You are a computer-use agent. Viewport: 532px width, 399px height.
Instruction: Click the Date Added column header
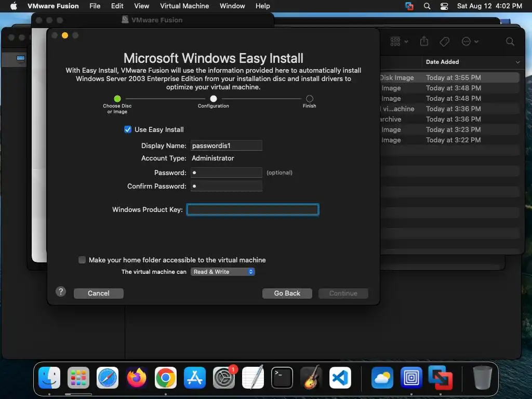click(442, 62)
